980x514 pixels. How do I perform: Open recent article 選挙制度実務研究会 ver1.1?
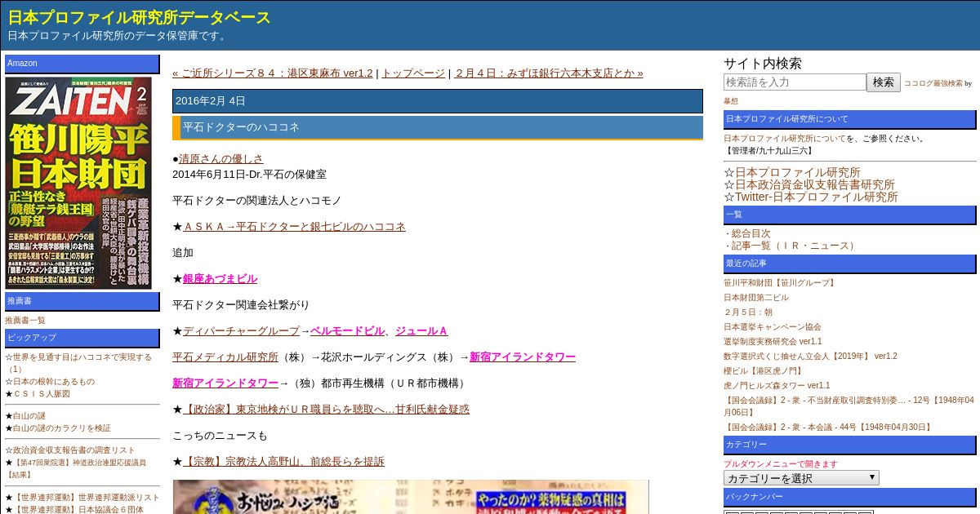click(x=773, y=342)
